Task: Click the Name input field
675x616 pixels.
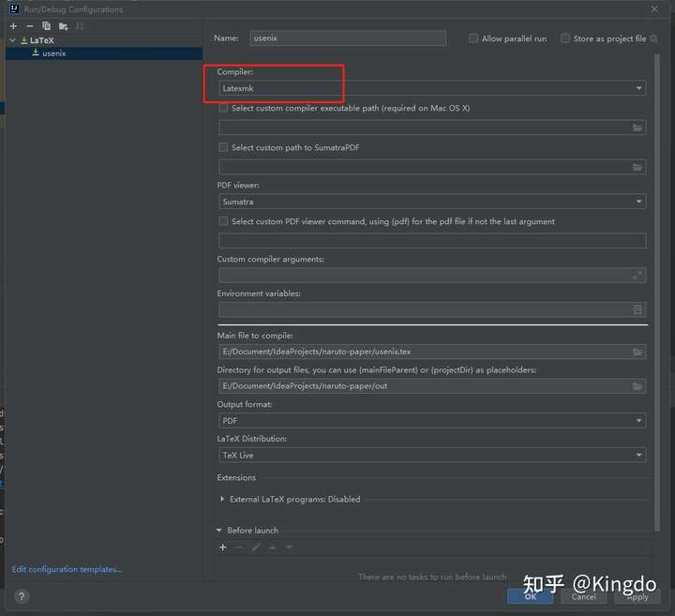Action: tap(348, 38)
